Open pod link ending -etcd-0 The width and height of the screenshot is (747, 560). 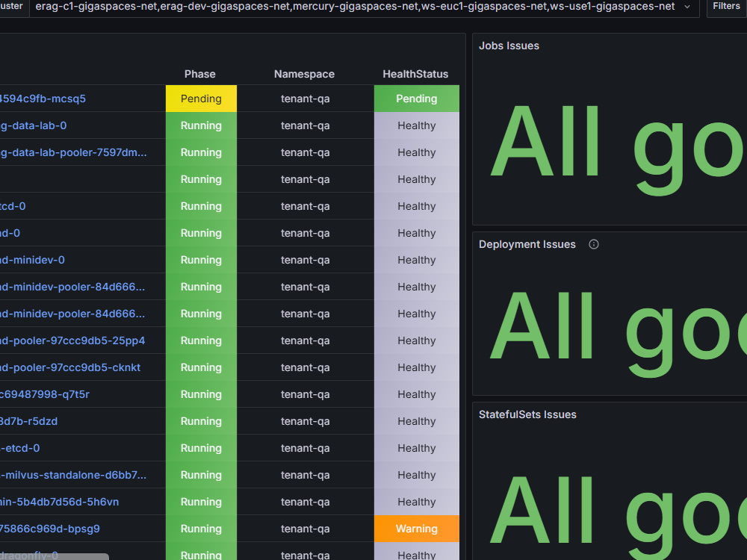[20, 448]
